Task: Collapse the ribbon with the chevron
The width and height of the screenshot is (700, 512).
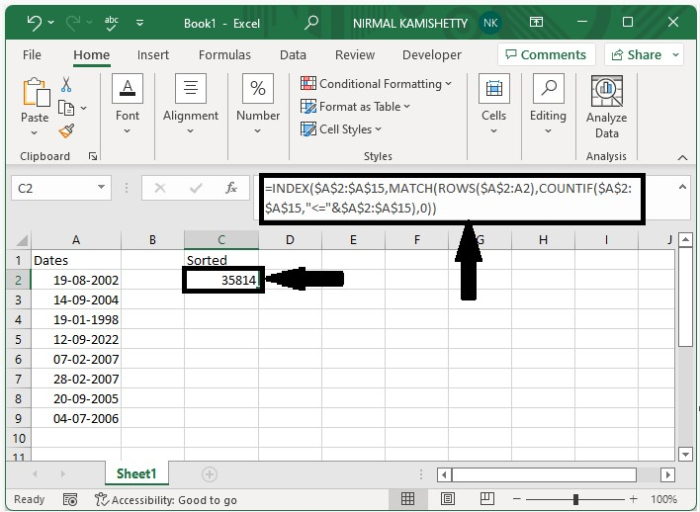Action: pos(682,157)
